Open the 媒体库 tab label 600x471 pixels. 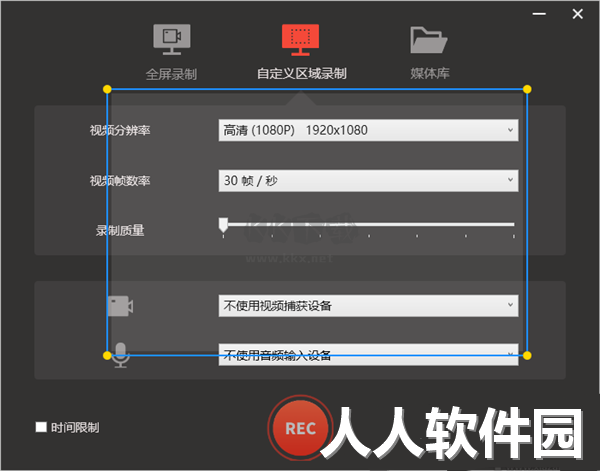430,73
